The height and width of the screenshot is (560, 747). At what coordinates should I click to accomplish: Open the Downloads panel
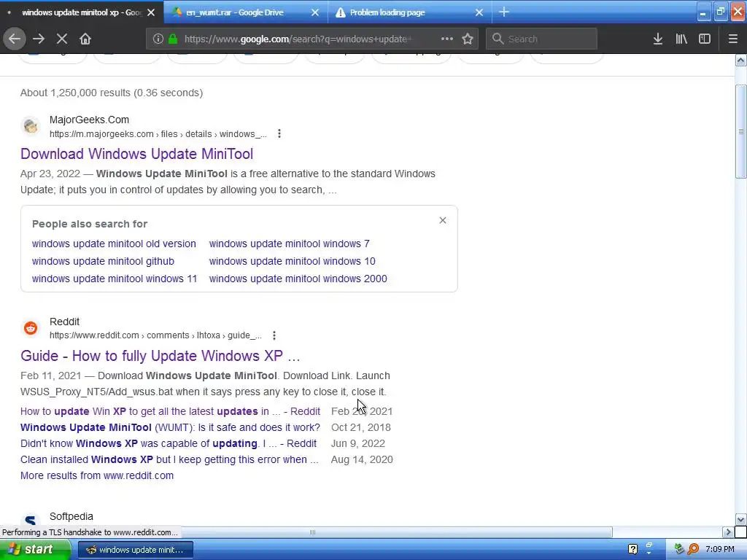(658, 39)
